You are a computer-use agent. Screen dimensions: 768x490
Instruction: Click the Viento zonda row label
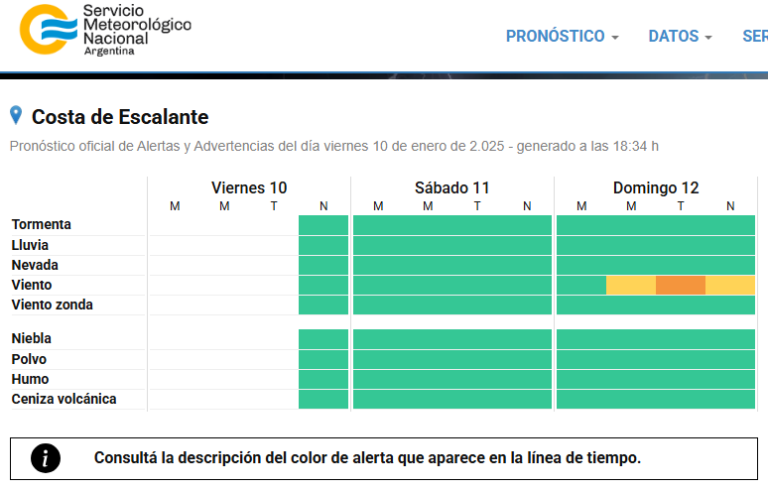point(52,305)
